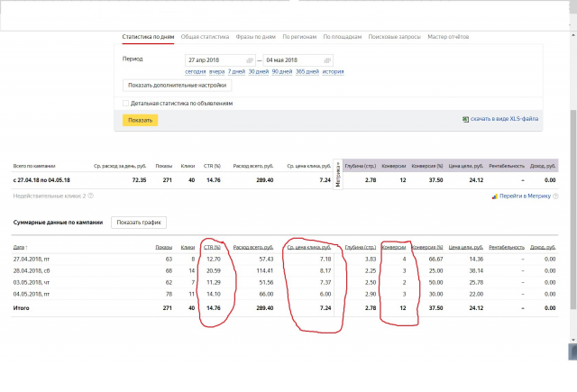Open help icon beside Перейти в Метрику
Viewport: 577px width, 392px height.
coord(555,196)
